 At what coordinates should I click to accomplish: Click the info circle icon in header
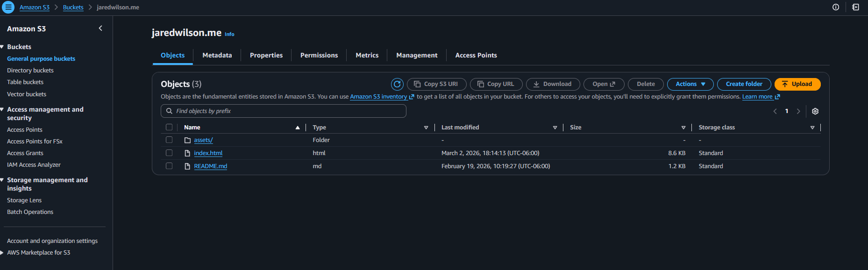pyautogui.click(x=836, y=7)
